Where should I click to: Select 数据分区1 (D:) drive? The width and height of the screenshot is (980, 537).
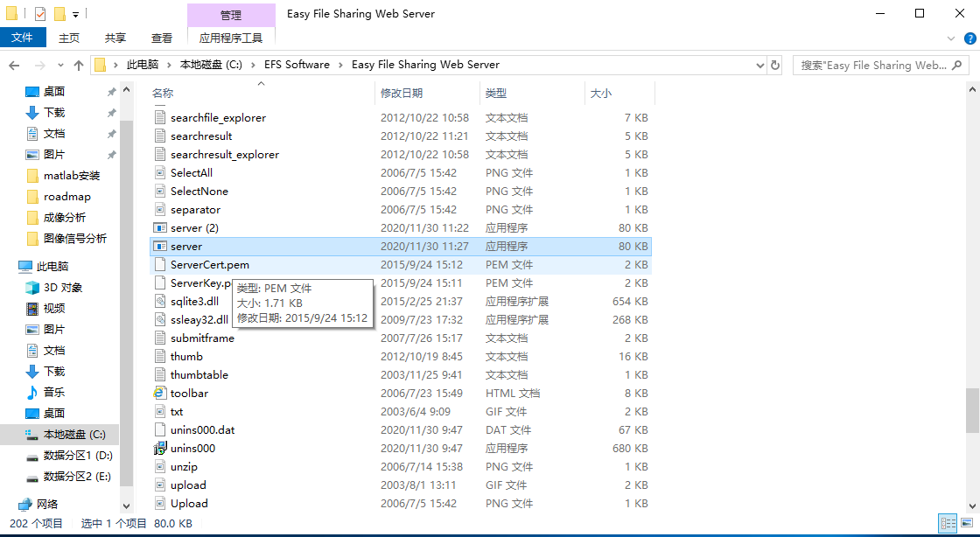click(x=78, y=455)
